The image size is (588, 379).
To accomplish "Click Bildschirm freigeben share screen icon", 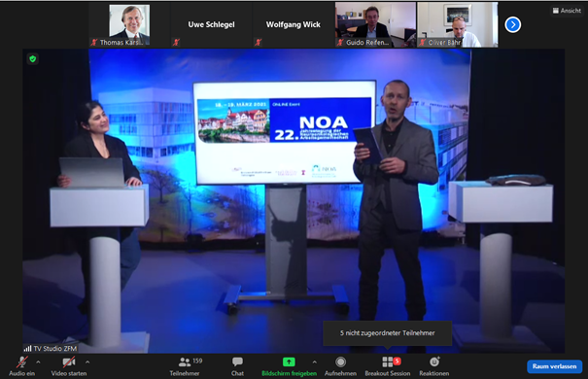I will 289,362.
